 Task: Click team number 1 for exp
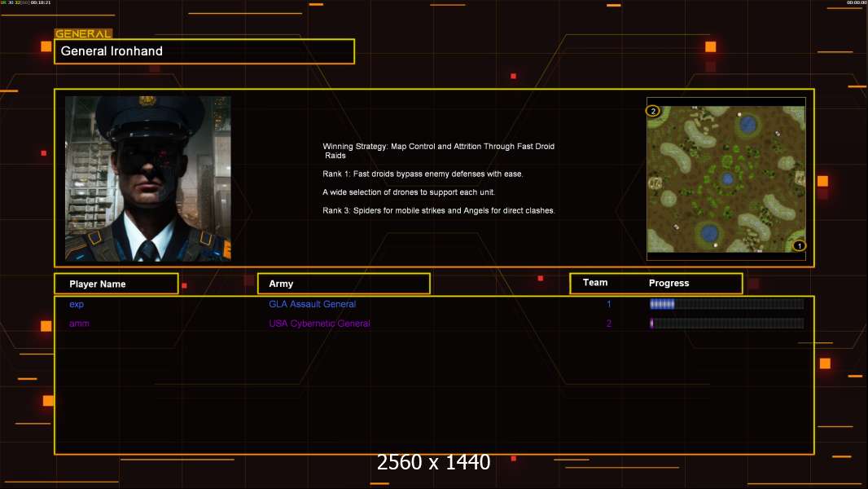tap(608, 304)
